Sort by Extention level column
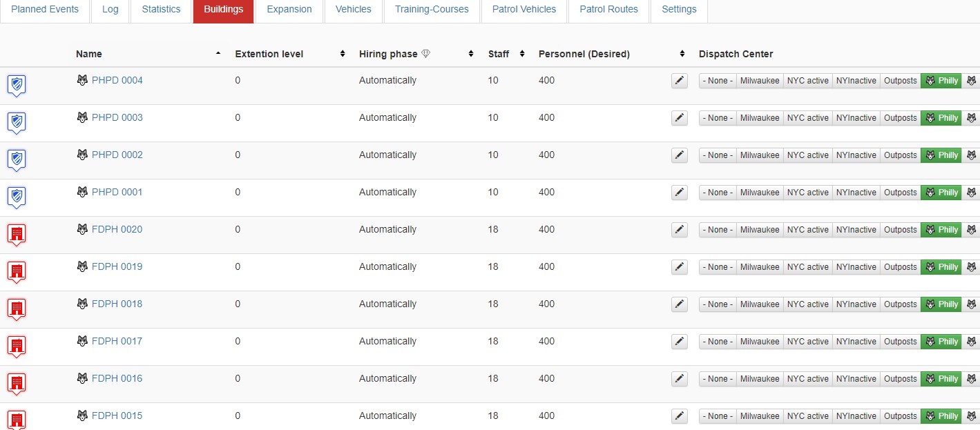This screenshot has height=430, width=980. click(290, 54)
